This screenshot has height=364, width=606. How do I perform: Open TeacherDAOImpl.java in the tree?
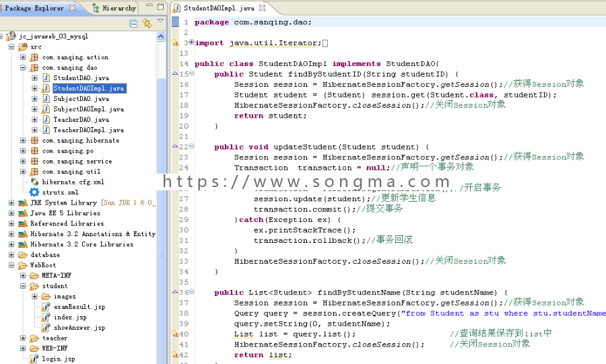point(88,130)
